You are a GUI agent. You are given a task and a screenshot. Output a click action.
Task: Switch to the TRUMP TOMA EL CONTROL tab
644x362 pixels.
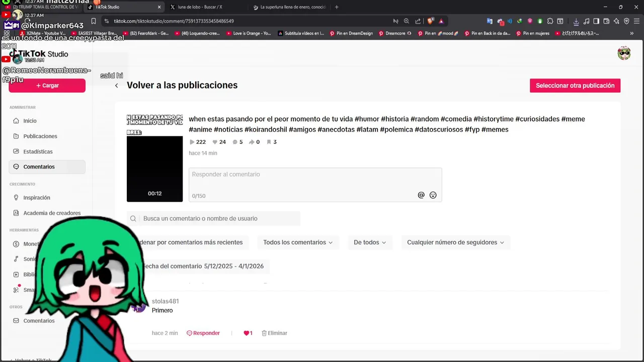(x=42, y=7)
